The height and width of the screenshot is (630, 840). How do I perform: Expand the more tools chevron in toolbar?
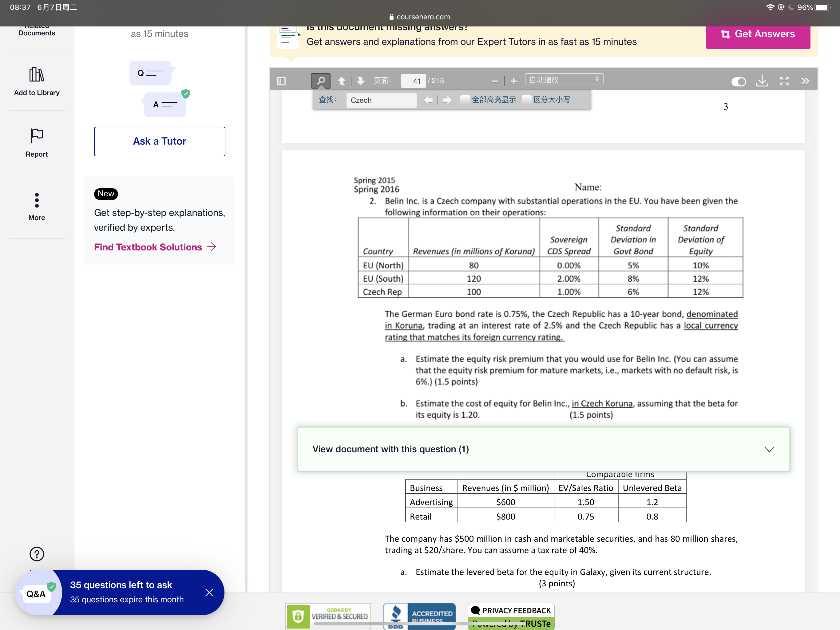[x=805, y=81]
